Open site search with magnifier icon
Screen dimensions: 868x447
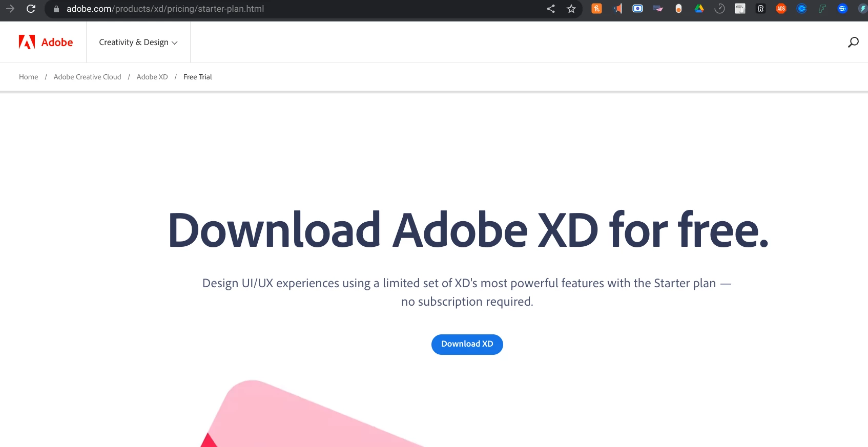(853, 42)
